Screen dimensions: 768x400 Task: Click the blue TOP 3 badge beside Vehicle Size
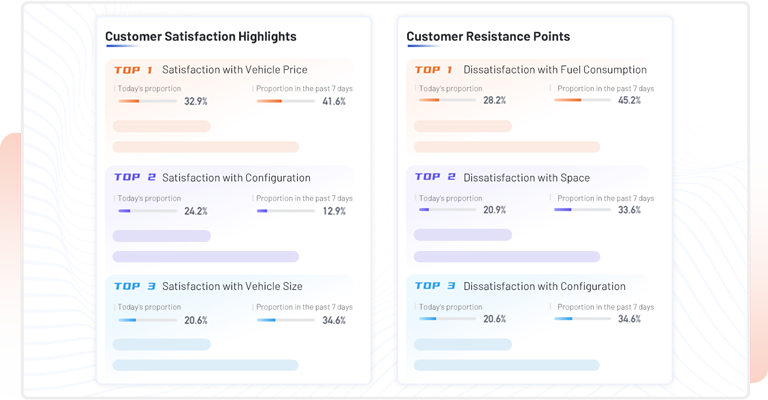[x=134, y=286]
